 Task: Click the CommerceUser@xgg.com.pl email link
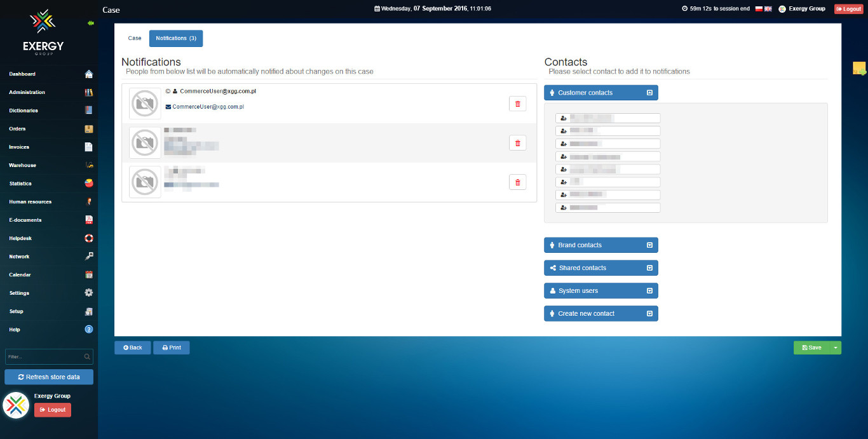point(208,107)
